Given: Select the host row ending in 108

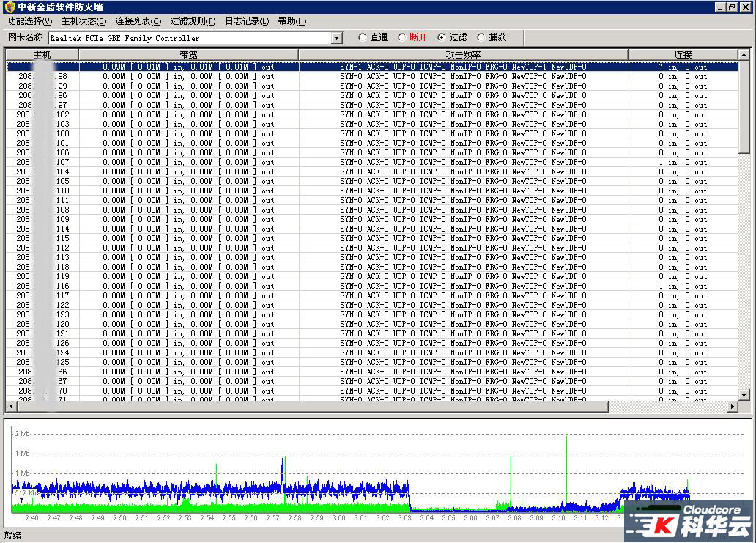Looking at the screenshot, I should coord(372,210).
